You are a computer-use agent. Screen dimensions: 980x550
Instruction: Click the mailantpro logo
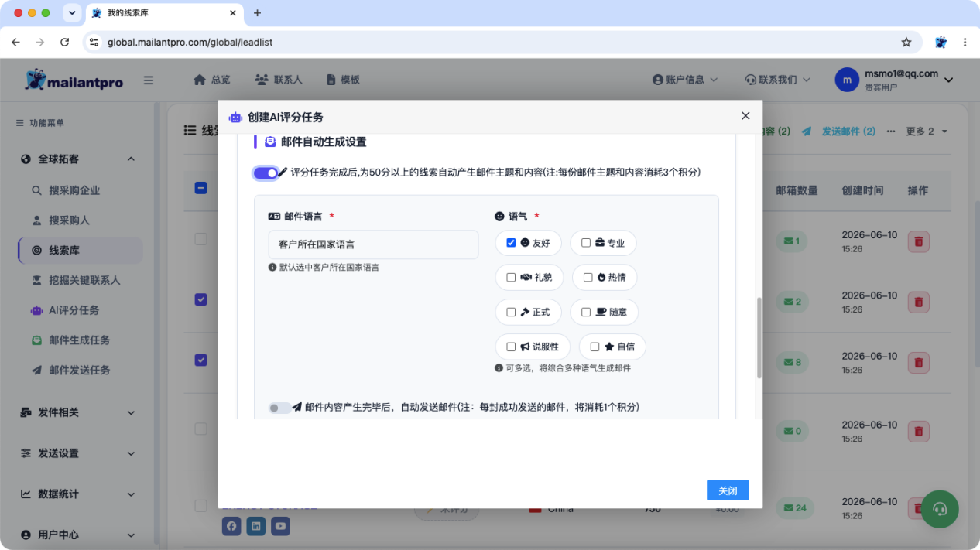coord(74,80)
